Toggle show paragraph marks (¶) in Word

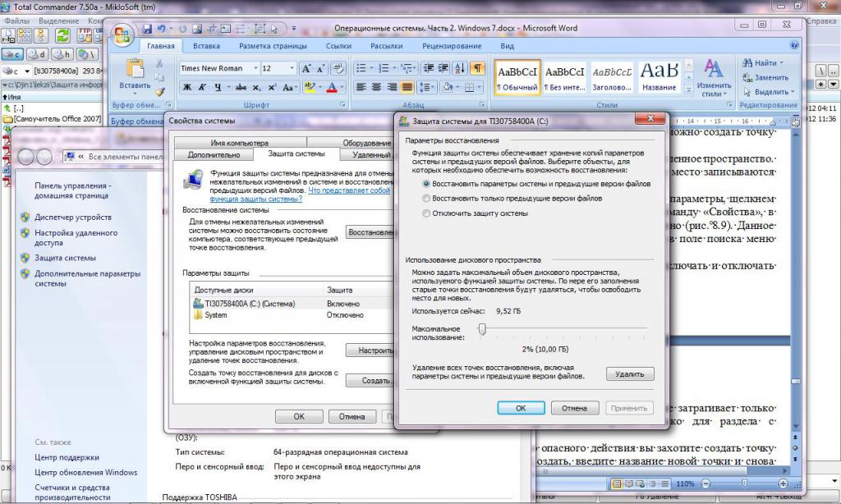pos(477,68)
